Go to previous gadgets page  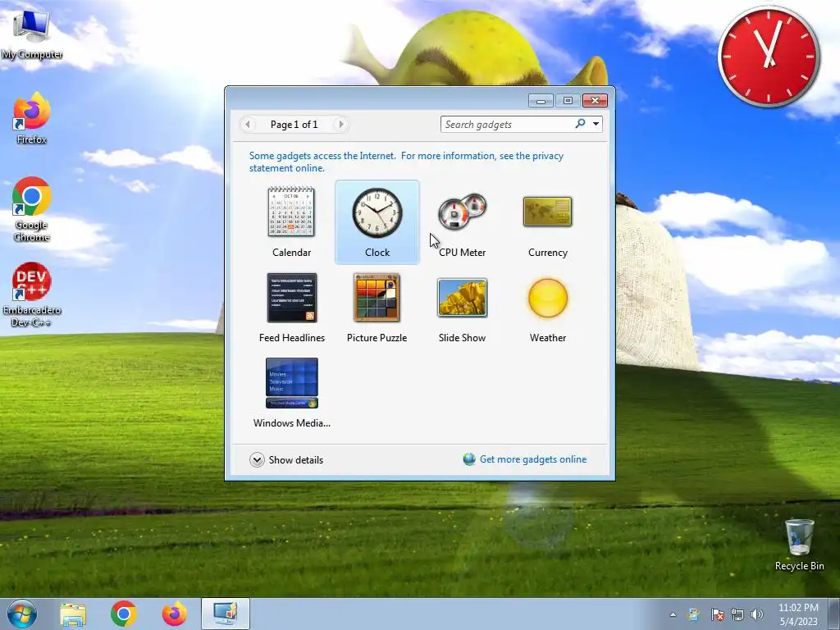247,125
